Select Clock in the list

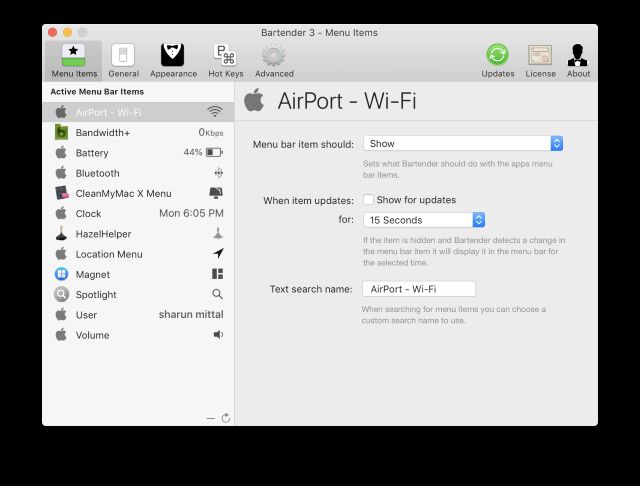tap(138, 213)
